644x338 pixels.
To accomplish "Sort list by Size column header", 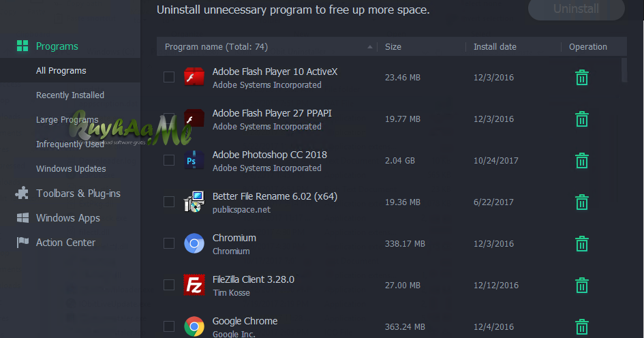I will [393, 47].
